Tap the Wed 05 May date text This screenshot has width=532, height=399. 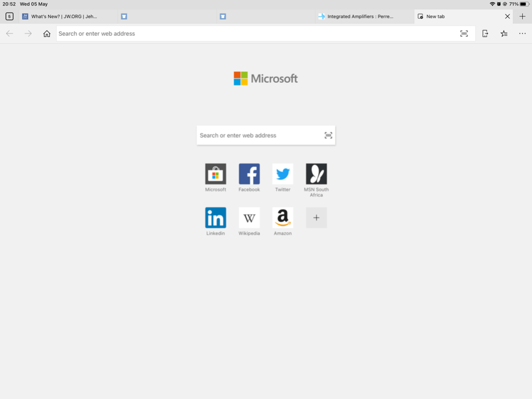point(33,4)
